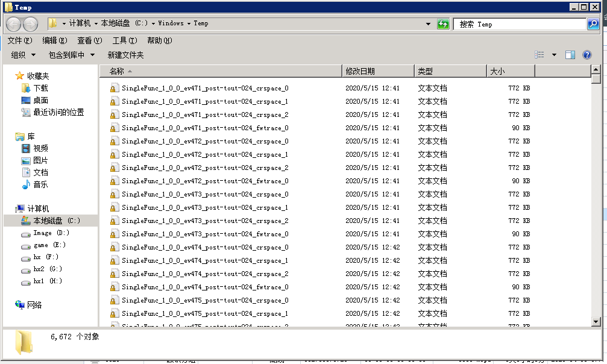Go forward with the Forward arrow button
Image resolution: width=607 pixels, height=364 pixels.
(30, 24)
